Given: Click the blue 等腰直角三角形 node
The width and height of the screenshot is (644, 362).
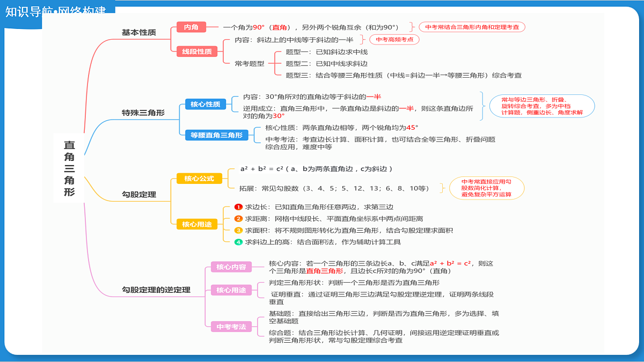Looking at the screenshot, I should pyautogui.click(x=217, y=135).
